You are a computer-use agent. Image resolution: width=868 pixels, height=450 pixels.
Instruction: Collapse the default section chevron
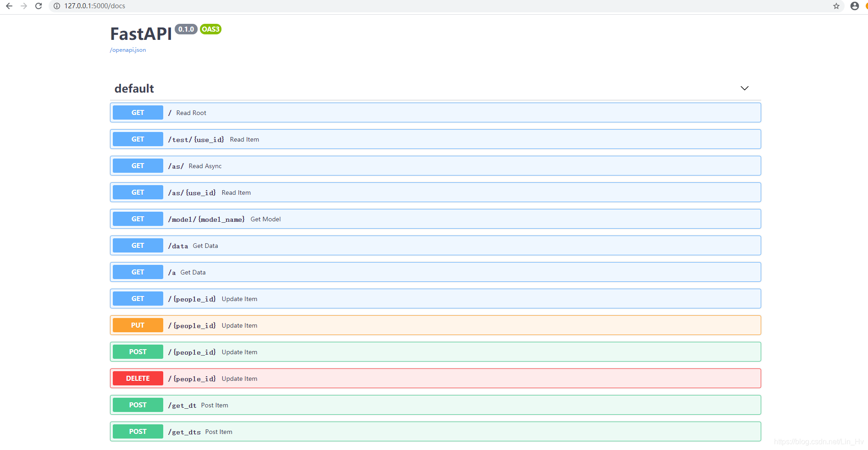click(x=745, y=88)
